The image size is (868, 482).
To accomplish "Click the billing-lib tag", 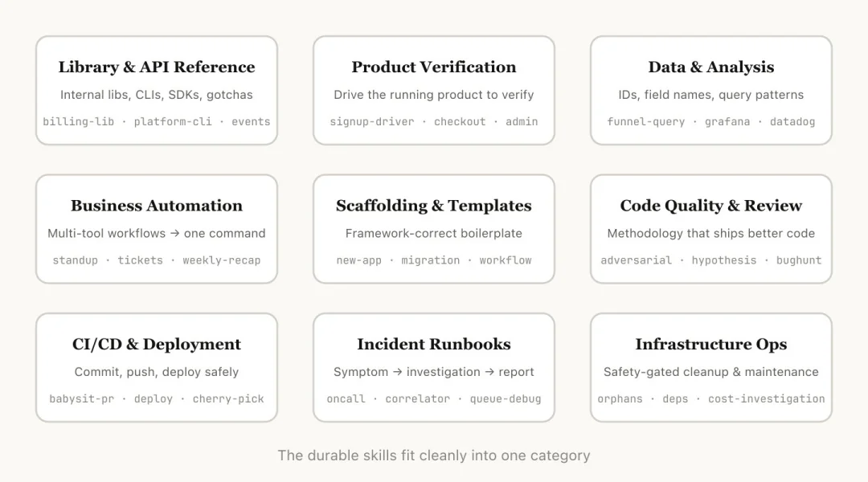I will pyautogui.click(x=79, y=122).
